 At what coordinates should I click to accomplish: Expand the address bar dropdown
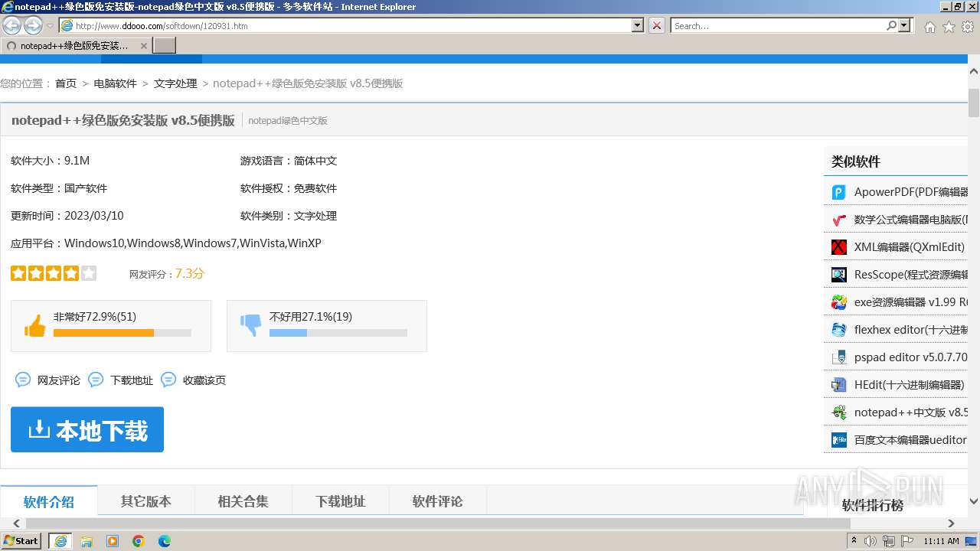coord(638,25)
